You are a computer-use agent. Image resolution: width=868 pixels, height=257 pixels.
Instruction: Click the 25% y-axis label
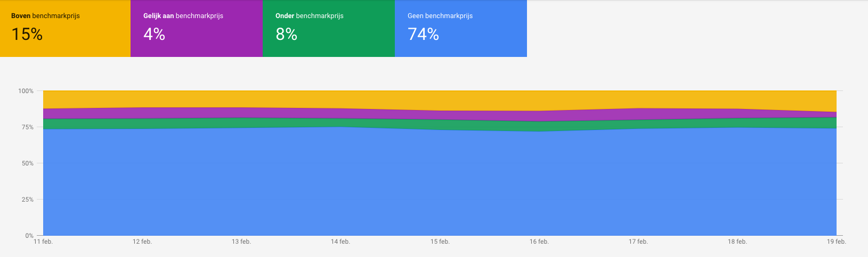pyautogui.click(x=28, y=200)
